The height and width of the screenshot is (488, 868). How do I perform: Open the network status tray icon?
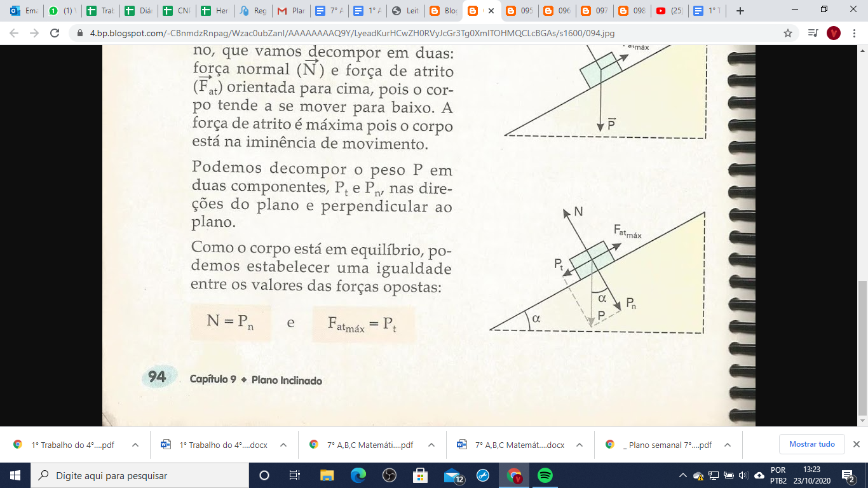[713, 475]
